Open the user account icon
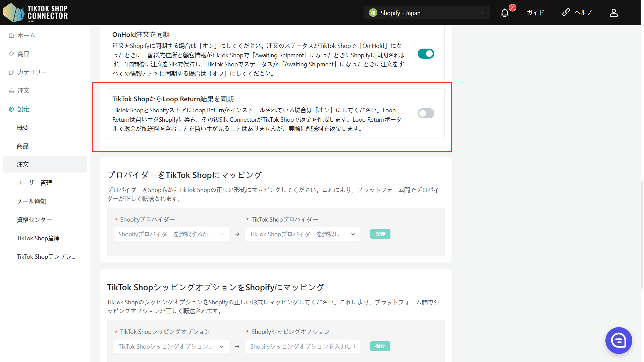 pyautogui.click(x=613, y=13)
